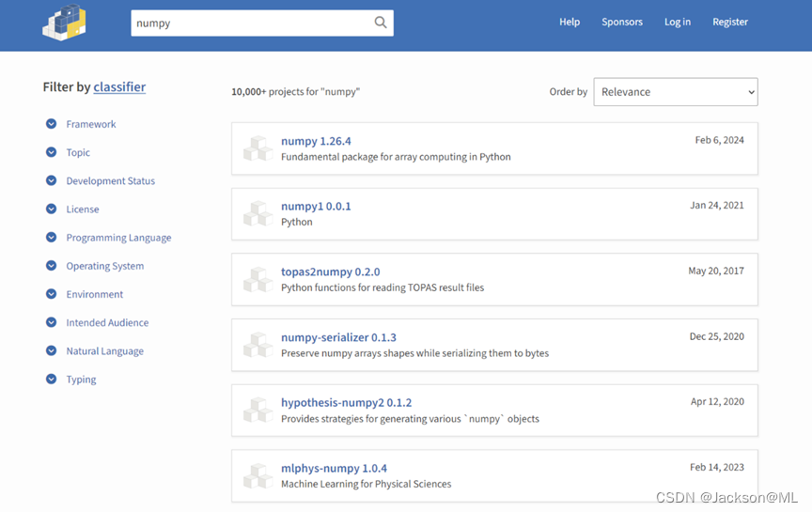Expand the Environment filter chevron
The height and width of the screenshot is (512, 812).
coord(52,294)
